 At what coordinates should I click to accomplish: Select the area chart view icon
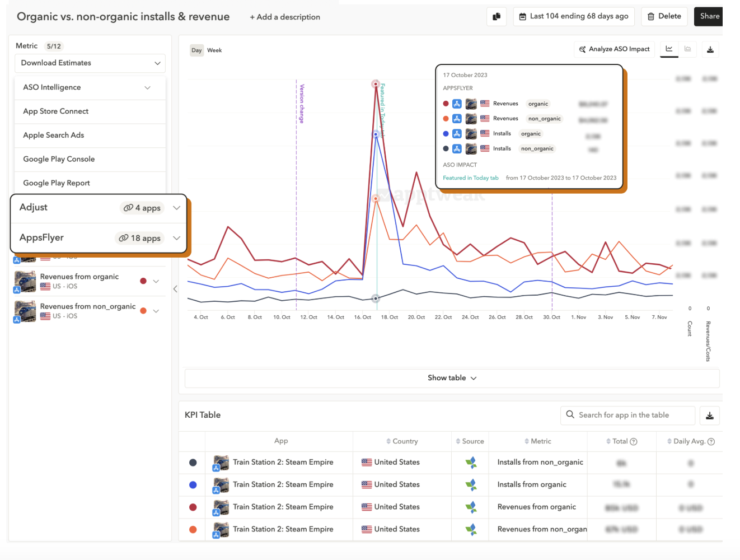[688, 49]
